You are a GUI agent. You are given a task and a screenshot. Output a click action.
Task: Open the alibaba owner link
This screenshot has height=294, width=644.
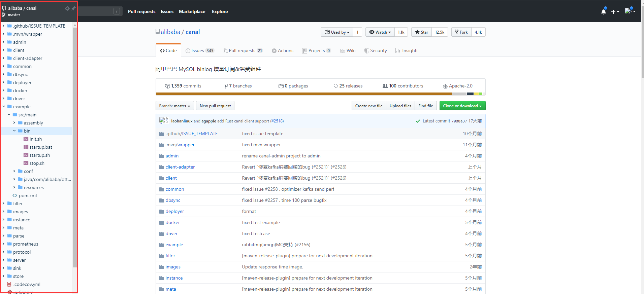[170, 32]
